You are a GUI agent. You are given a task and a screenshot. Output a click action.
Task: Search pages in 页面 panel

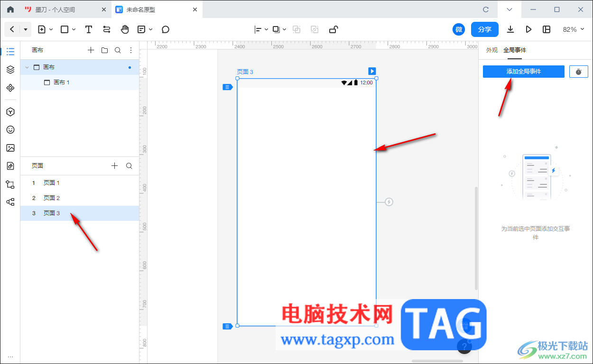tap(129, 166)
